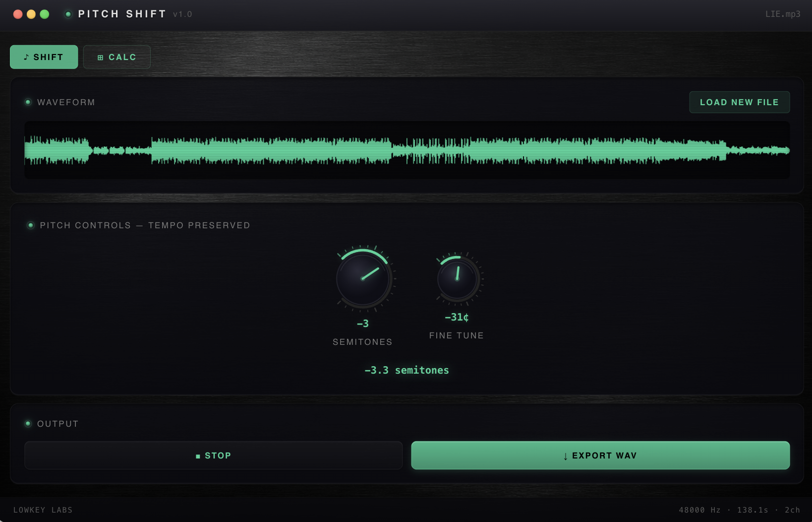Click the middle of the waveform display
Viewport: 812px width, 522px height.
(407, 150)
